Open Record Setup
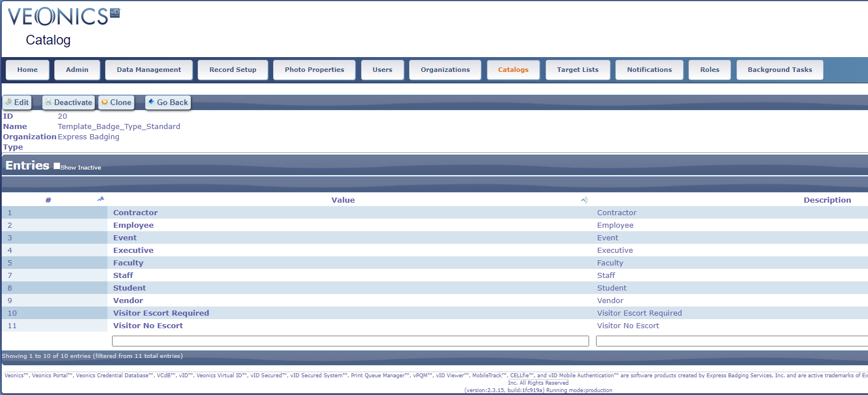Image resolution: width=868 pixels, height=395 pixels. 233,70
